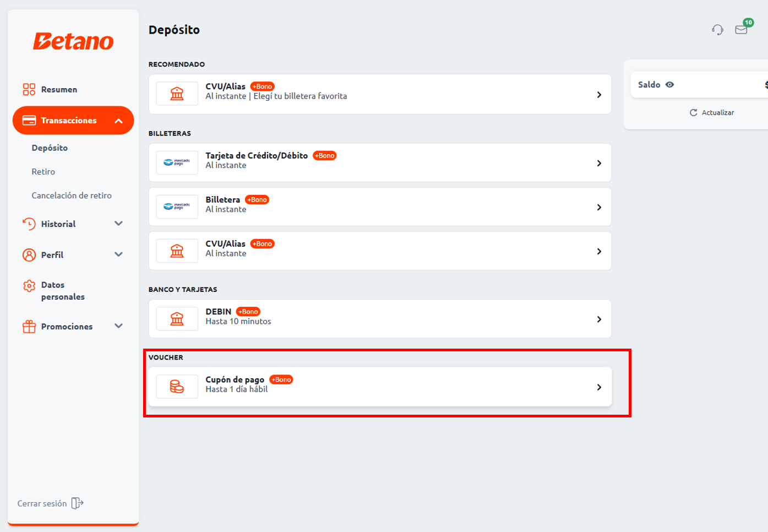Viewport: 768px width, 532px height.
Task: Click Cerrar sesión link
Action: (42, 503)
